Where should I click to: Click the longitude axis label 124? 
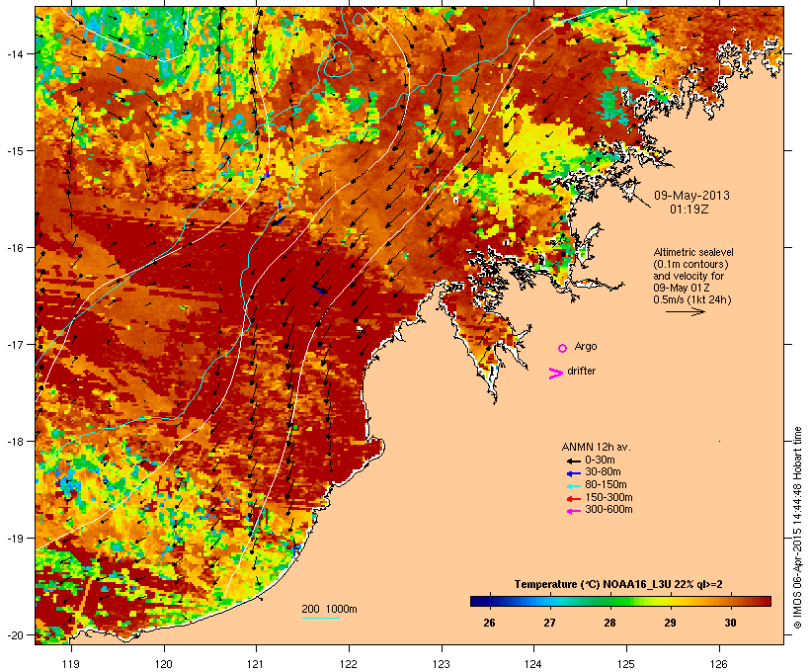tap(533, 664)
